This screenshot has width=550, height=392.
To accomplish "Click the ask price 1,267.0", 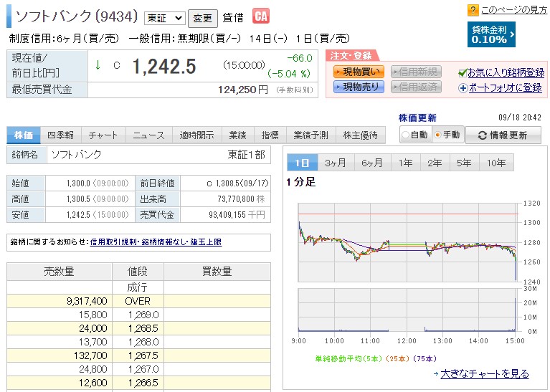I will pos(143,369).
